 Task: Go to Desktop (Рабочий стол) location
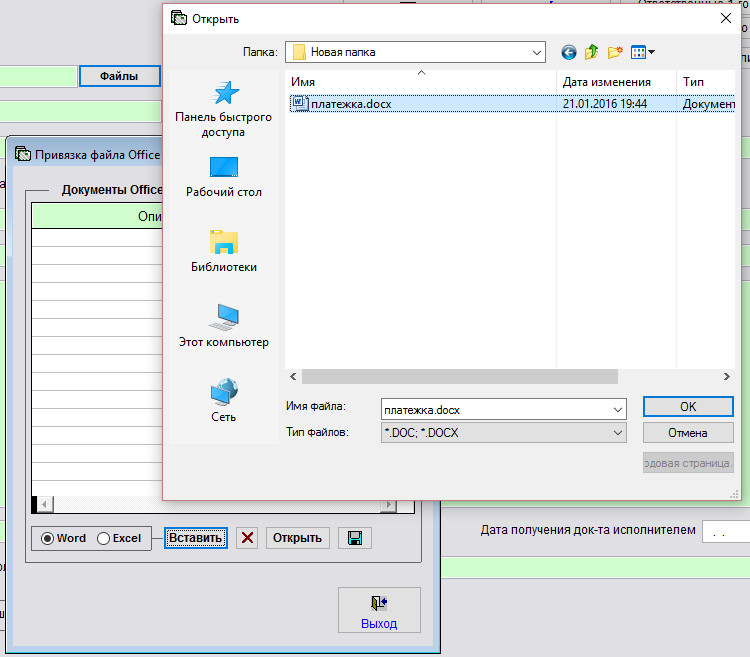tap(223, 177)
